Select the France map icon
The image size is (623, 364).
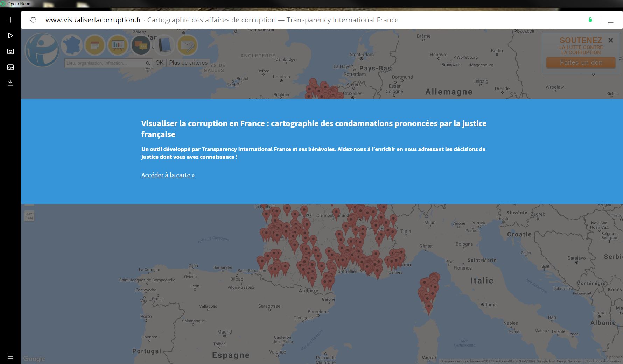[72, 45]
